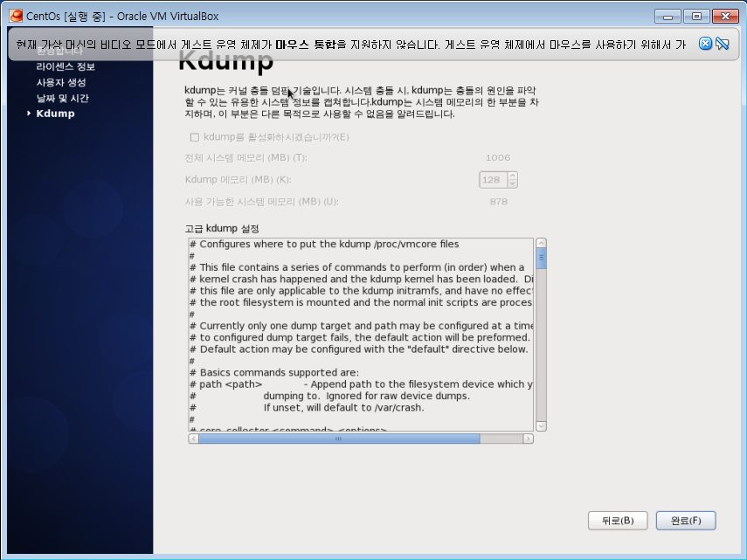
Task: Click the horizontal scrollbar thumb
Action: point(339,439)
